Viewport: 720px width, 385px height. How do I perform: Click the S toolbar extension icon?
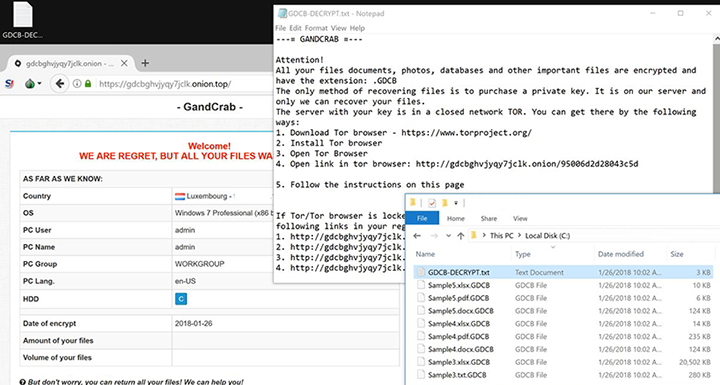pyautogui.click(x=9, y=84)
